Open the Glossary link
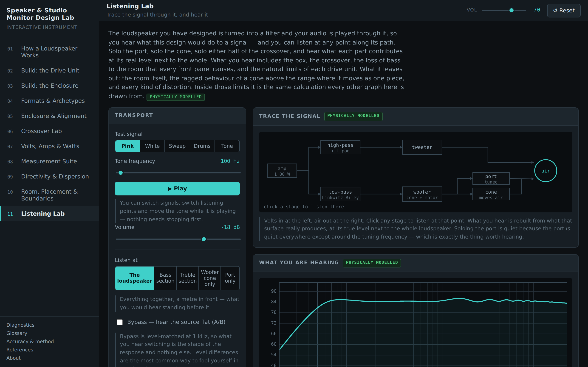The image size is (588, 367). pyautogui.click(x=17, y=333)
